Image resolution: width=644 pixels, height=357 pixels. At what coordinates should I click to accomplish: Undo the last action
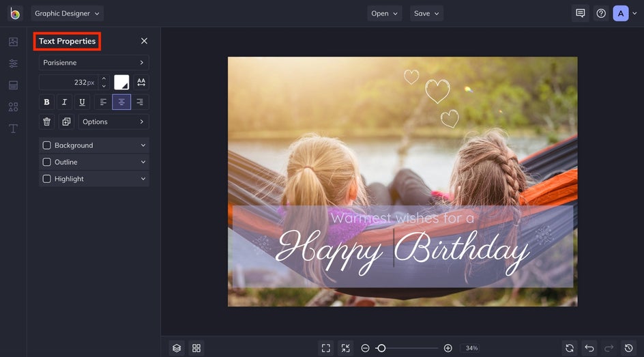pyautogui.click(x=589, y=348)
